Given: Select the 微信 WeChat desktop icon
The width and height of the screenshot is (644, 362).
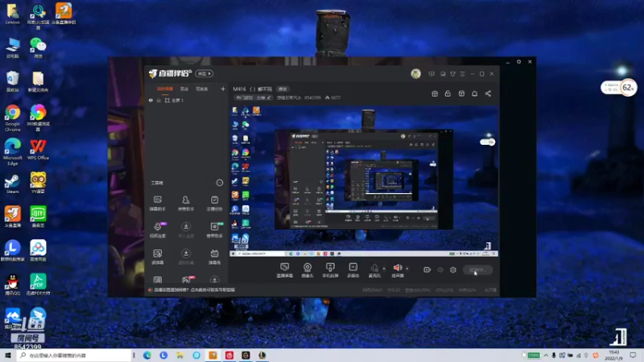Looking at the screenshot, I should tap(38, 47).
